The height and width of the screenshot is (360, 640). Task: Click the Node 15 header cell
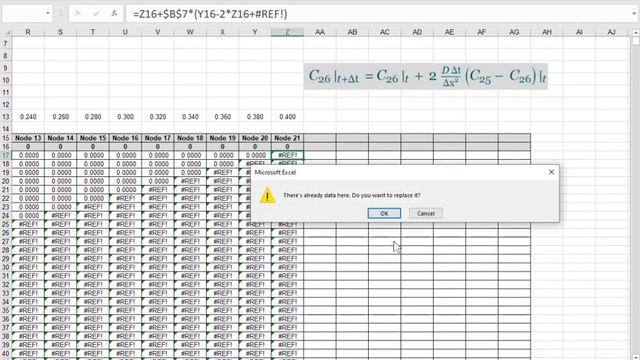pyautogui.click(x=93, y=138)
